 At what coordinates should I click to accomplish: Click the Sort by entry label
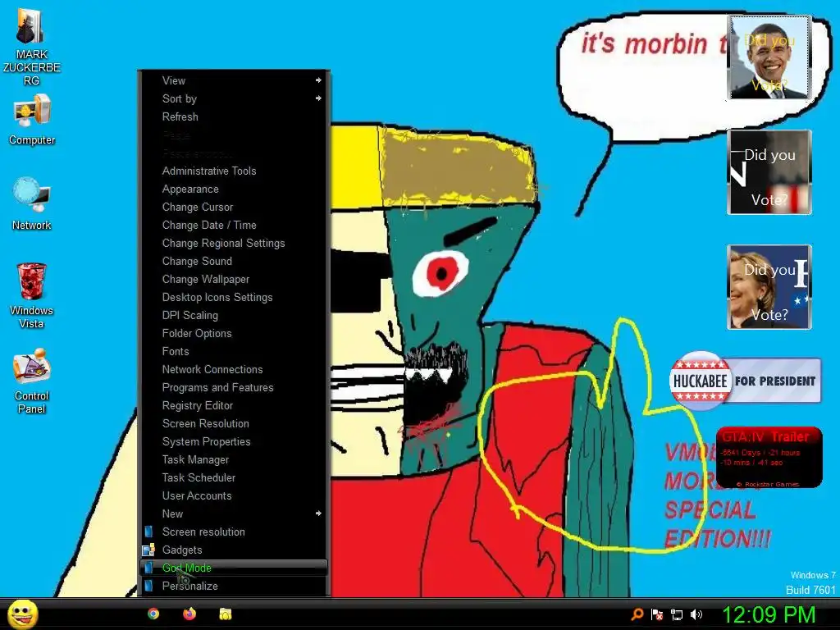(180, 98)
